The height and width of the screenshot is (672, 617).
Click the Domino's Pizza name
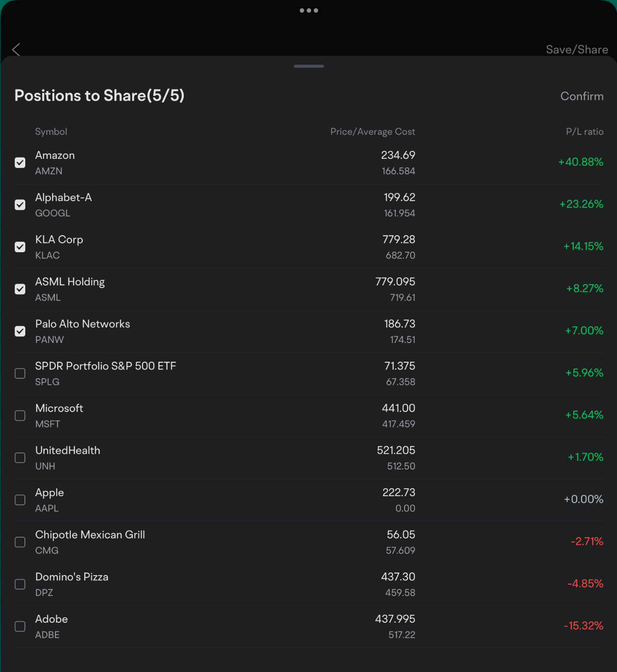[72, 577]
